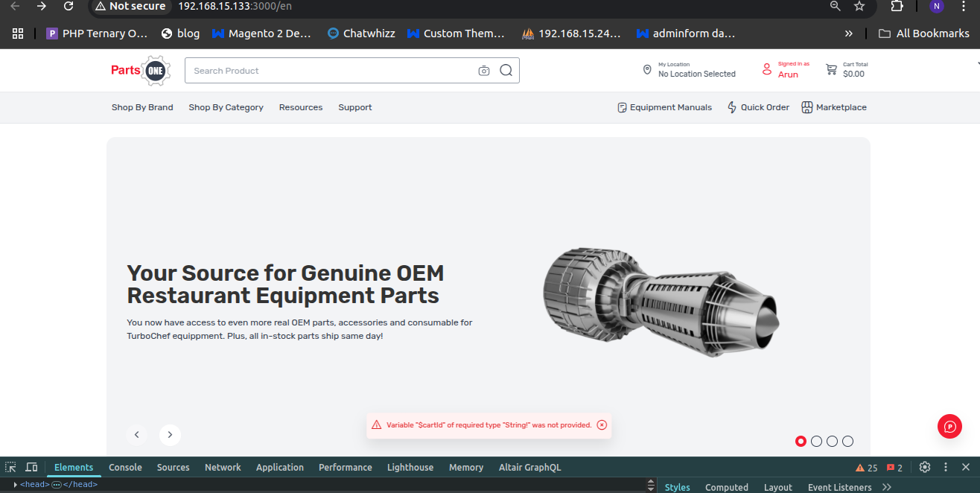The image size is (980, 493).
Task: Open the Resources menu
Action: click(301, 107)
